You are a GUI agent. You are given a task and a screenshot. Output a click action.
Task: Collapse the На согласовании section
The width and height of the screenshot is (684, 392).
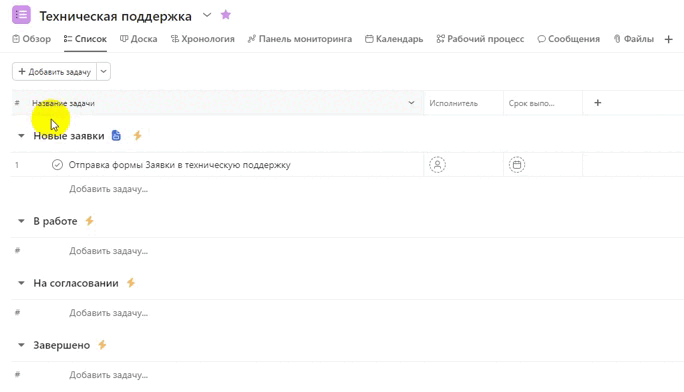[21, 283]
